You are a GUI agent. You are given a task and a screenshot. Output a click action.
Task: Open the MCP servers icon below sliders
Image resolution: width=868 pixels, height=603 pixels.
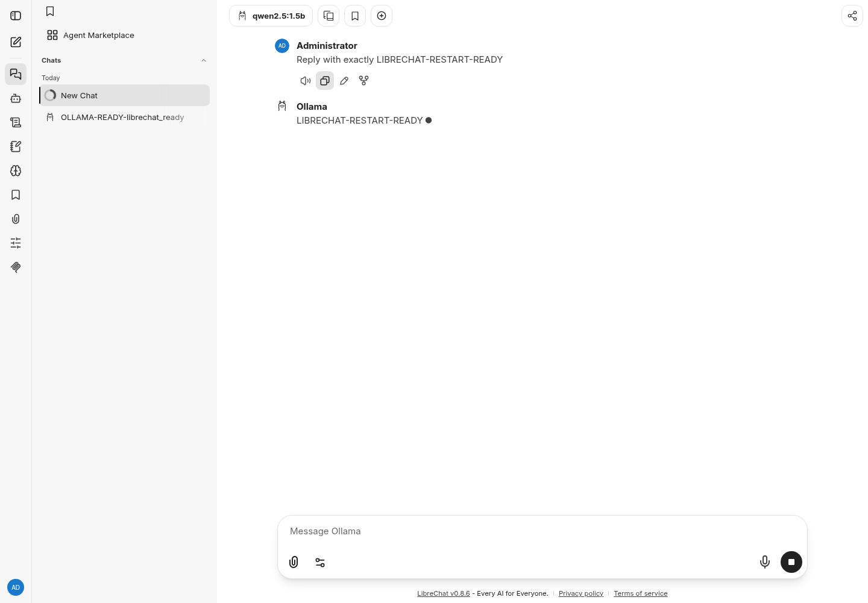tap(16, 267)
